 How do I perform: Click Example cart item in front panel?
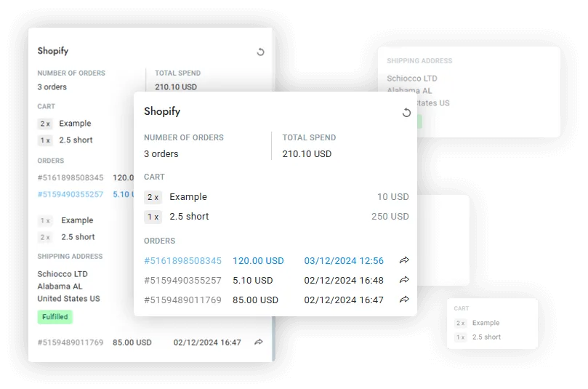click(x=188, y=197)
